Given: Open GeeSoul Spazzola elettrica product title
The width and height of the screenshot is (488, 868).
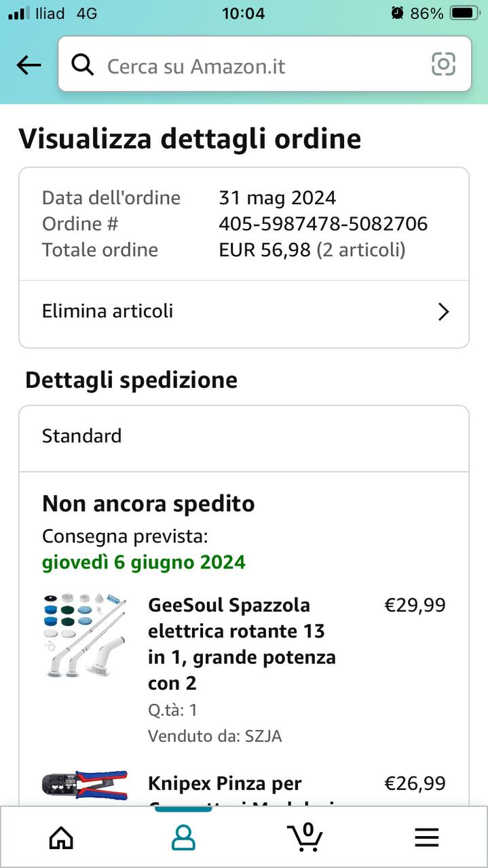Looking at the screenshot, I should click(x=242, y=644).
